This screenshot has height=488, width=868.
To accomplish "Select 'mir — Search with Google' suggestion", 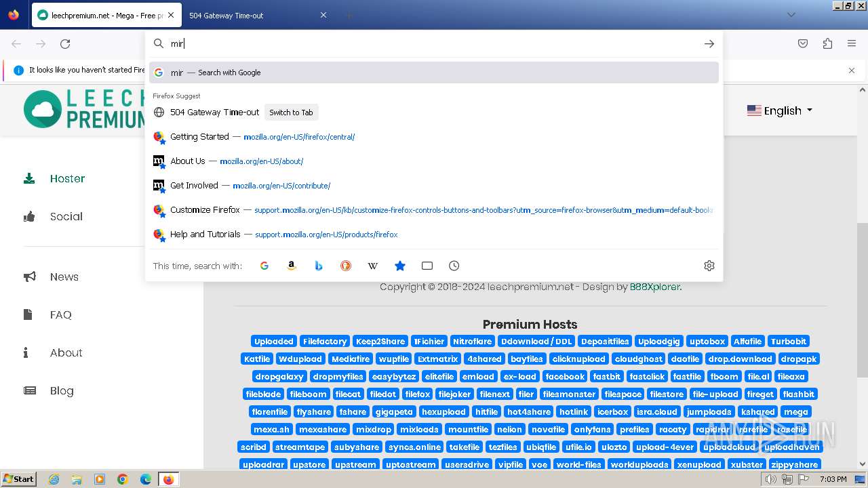I will click(434, 73).
